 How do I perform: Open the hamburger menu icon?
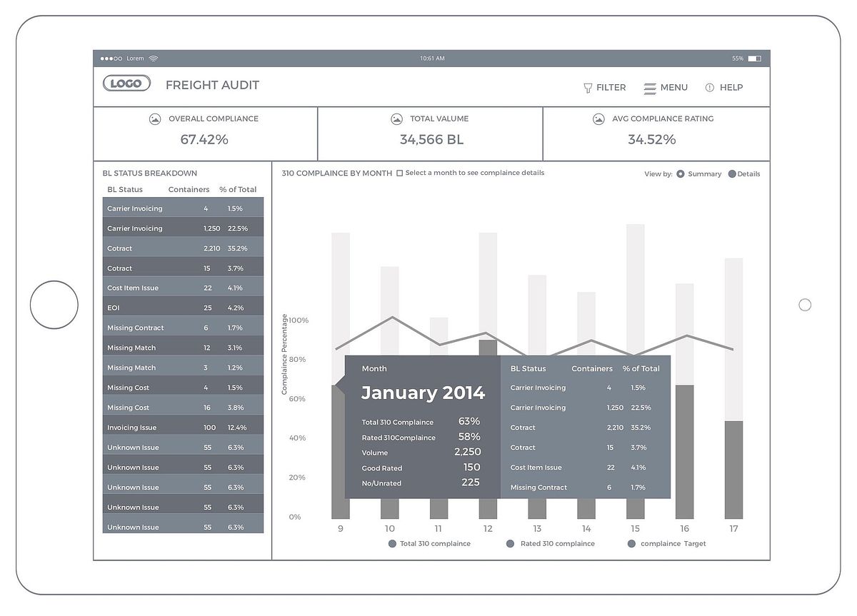(x=650, y=88)
